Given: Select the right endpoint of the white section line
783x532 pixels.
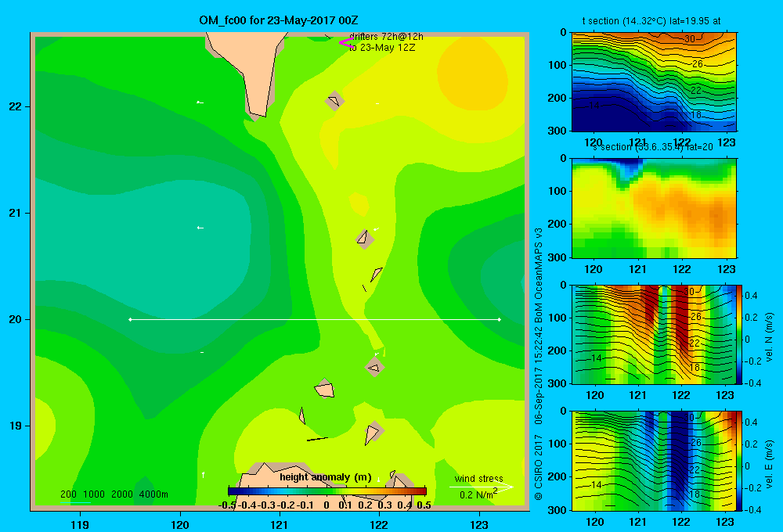Looking at the screenshot, I should pyautogui.click(x=499, y=319).
